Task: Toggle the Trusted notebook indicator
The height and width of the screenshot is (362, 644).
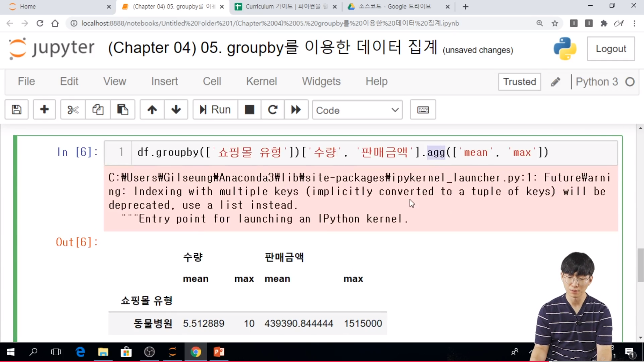Action: (x=519, y=82)
